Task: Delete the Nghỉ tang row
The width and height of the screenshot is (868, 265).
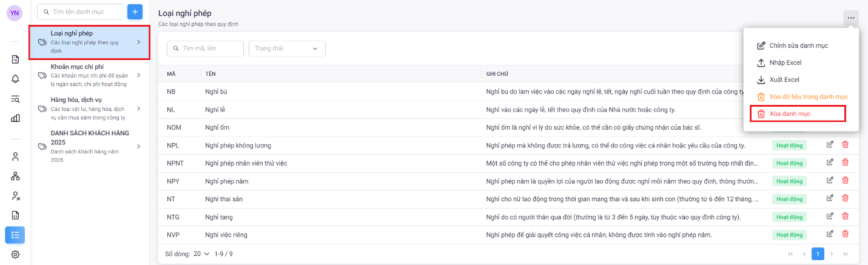Action: coord(845,216)
